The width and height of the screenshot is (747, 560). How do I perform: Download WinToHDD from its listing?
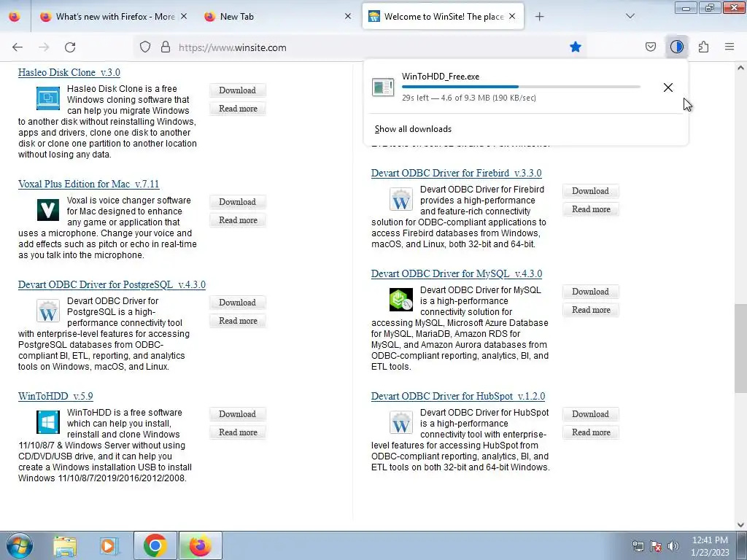[237, 414]
